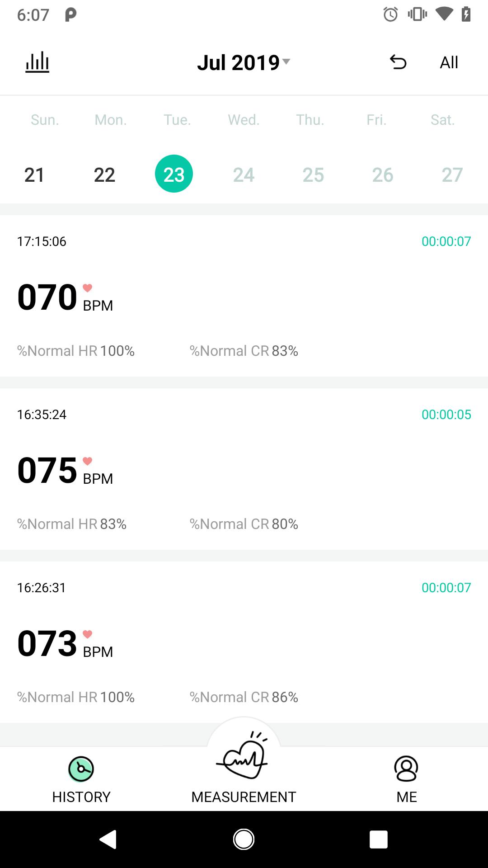Tap the dropdown triangle next to Jul 2019
The width and height of the screenshot is (488, 868).
point(286,61)
